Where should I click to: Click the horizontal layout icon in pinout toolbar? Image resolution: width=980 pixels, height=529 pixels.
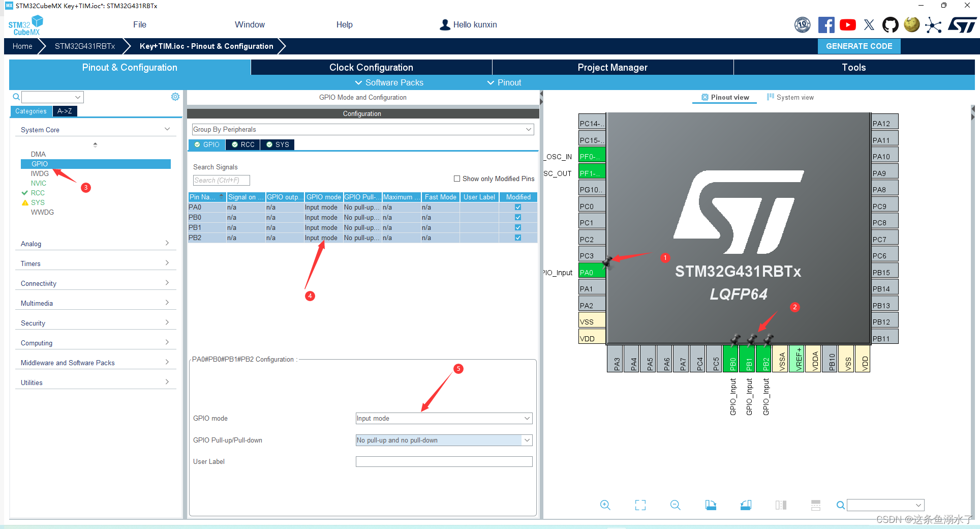pyautogui.click(x=816, y=505)
